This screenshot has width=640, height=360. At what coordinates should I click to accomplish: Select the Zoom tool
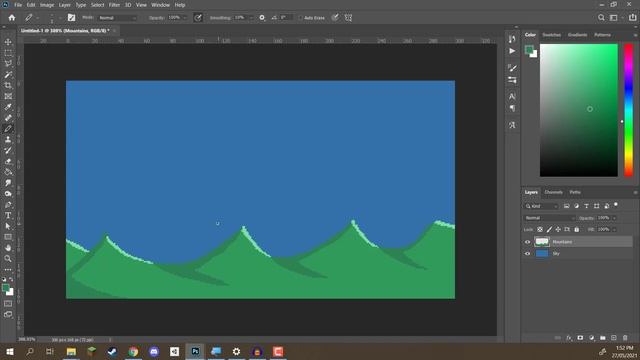click(x=8, y=258)
